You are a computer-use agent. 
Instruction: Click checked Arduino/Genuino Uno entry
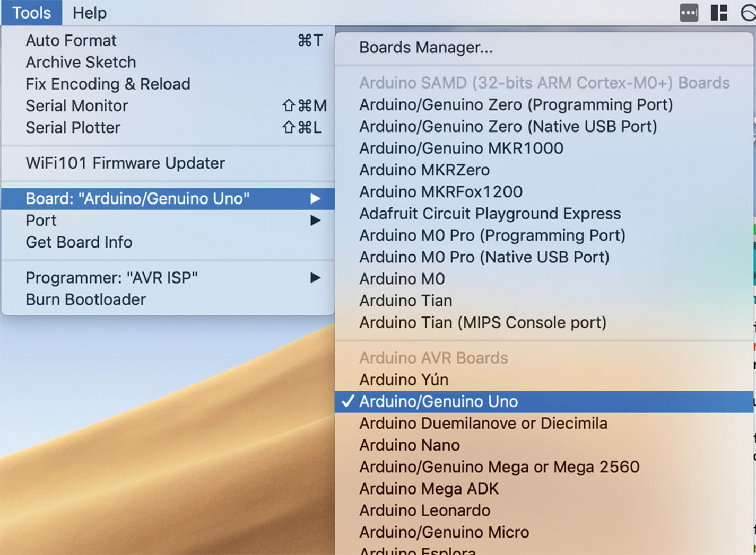[544, 401]
